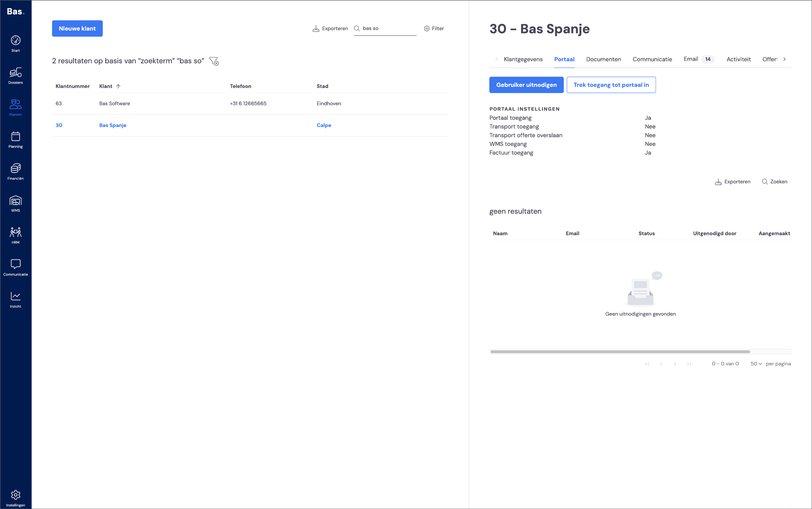812x509 pixels.
Task: Click the search field containing "bas so"
Action: (x=385, y=29)
